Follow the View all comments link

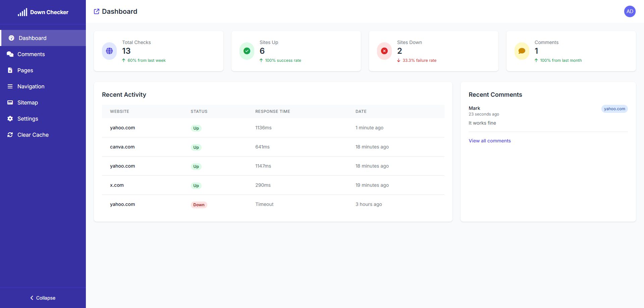point(489,141)
